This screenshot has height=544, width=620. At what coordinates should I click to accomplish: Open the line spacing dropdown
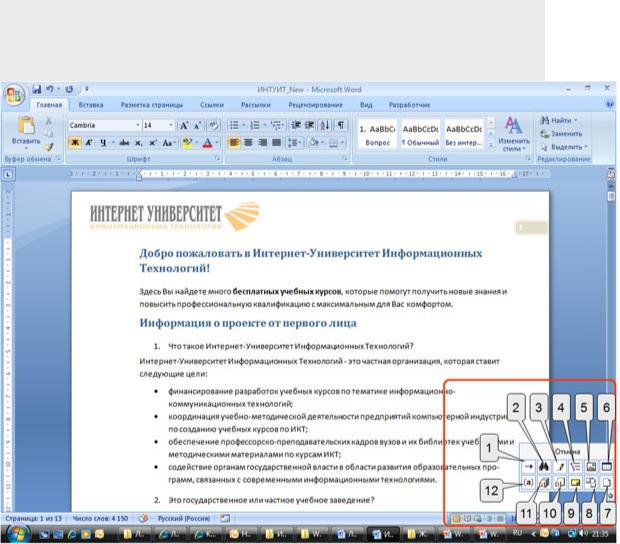tap(294, 142)
